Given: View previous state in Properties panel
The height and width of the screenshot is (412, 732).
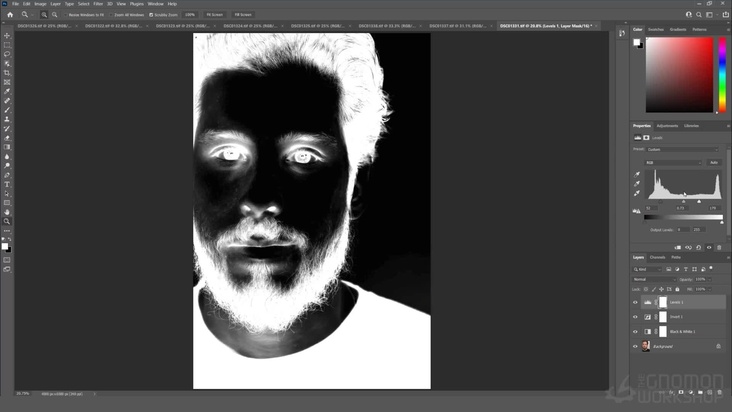Looking at the screenshot, I should click(x=688, y=248).
